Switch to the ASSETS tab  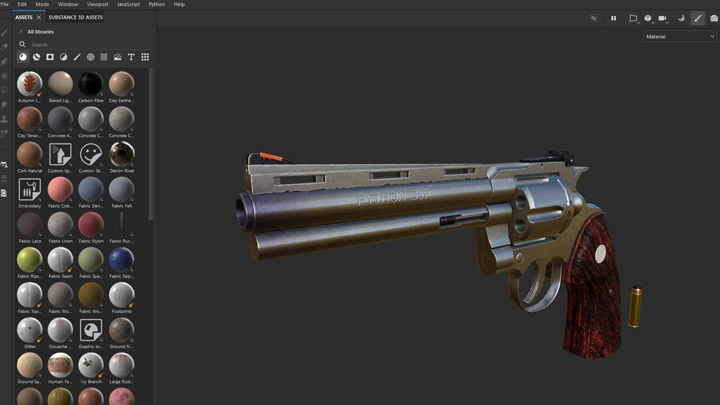tap(23, 17)
